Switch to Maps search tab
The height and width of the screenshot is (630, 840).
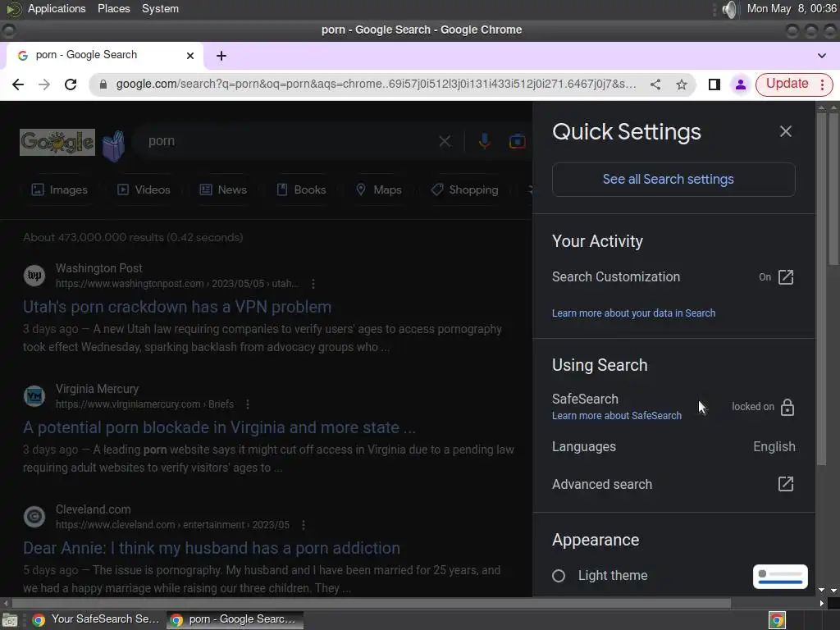tap(379, 189)
